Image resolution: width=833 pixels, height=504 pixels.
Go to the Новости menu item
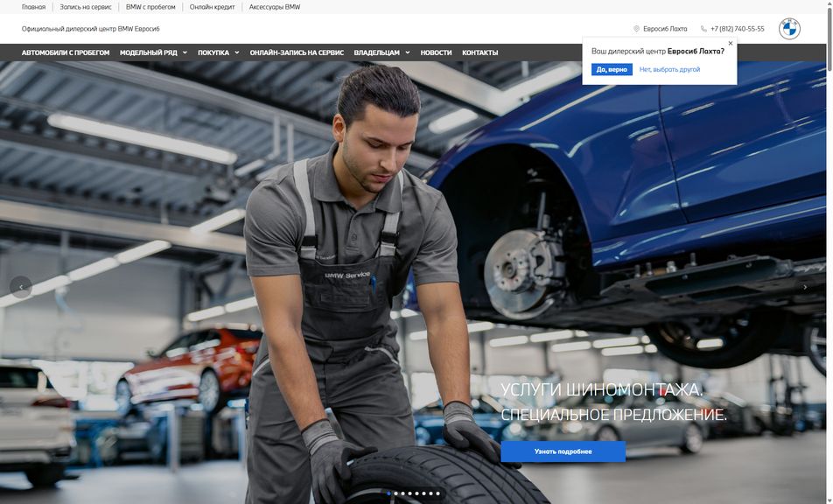click(x=436, y=52)
